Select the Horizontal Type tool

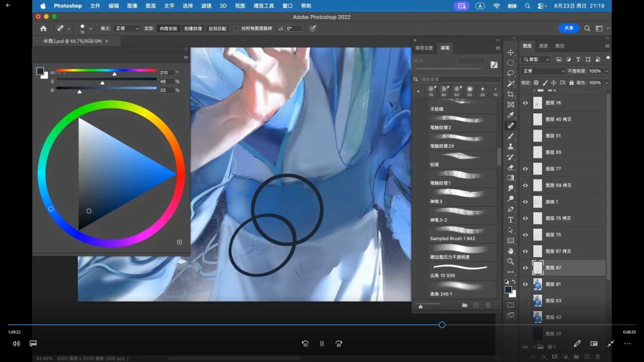coord(511,220)
